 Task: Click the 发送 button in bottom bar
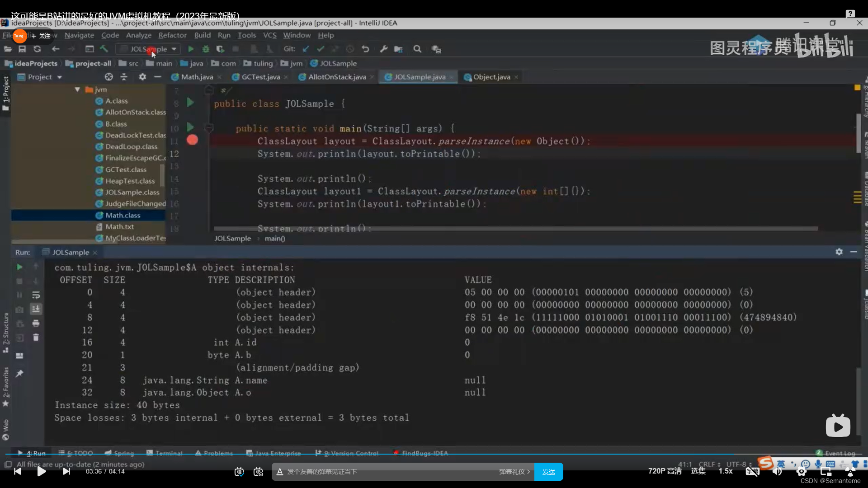(548, 471)
